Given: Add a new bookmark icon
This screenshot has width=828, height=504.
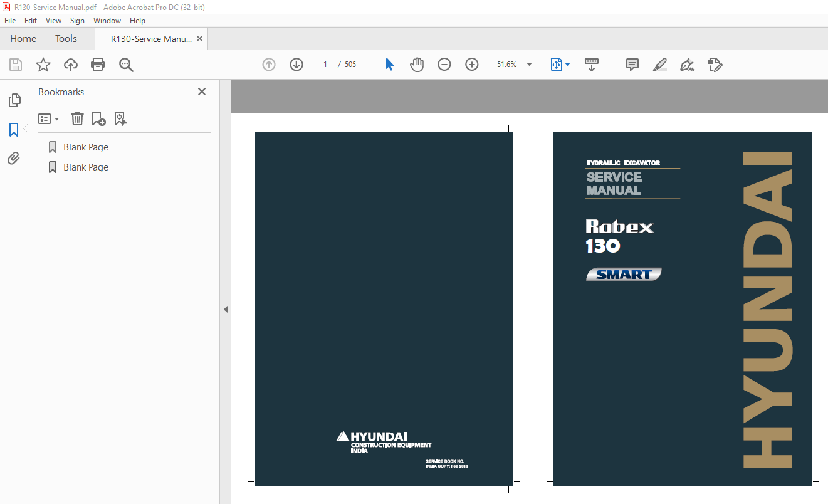Looking at the screenshot, I should 98,118.
